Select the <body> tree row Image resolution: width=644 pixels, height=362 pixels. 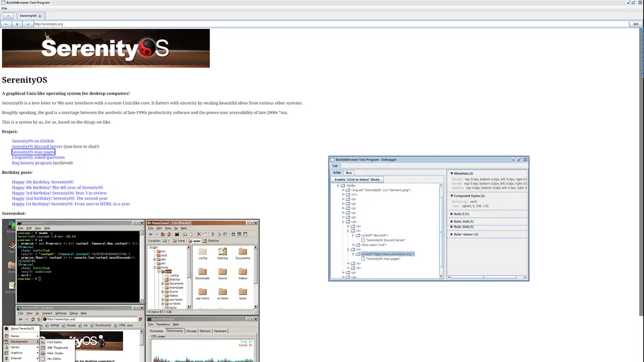(351, 186)
